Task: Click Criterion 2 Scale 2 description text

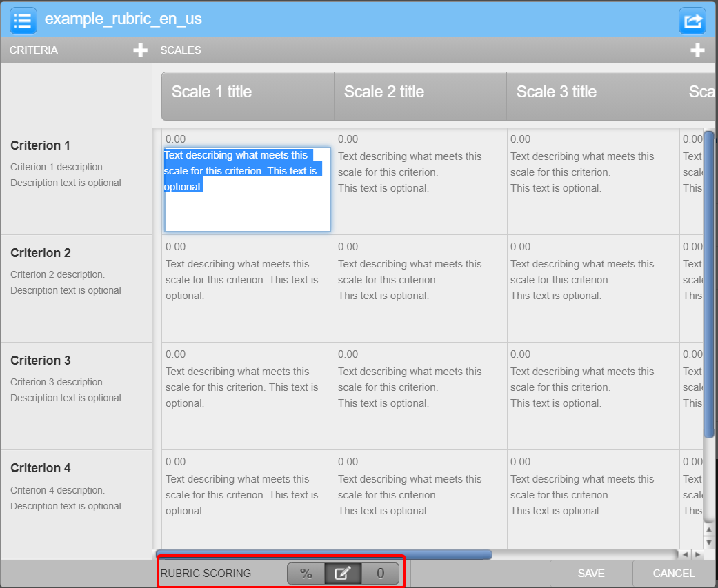Action: point(410,280)
